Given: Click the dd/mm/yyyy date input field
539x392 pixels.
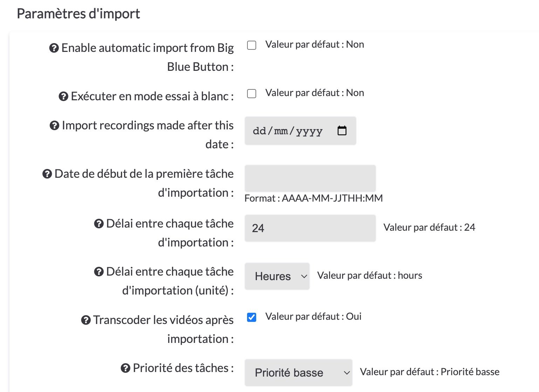Looking at the screenshot, I should (300, 131).
